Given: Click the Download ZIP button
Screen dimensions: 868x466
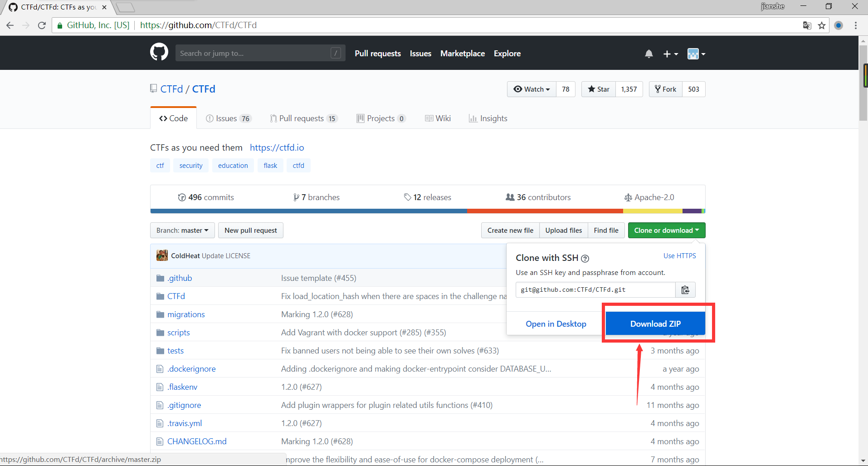Looking at the screenshot, I should [655, 324].
